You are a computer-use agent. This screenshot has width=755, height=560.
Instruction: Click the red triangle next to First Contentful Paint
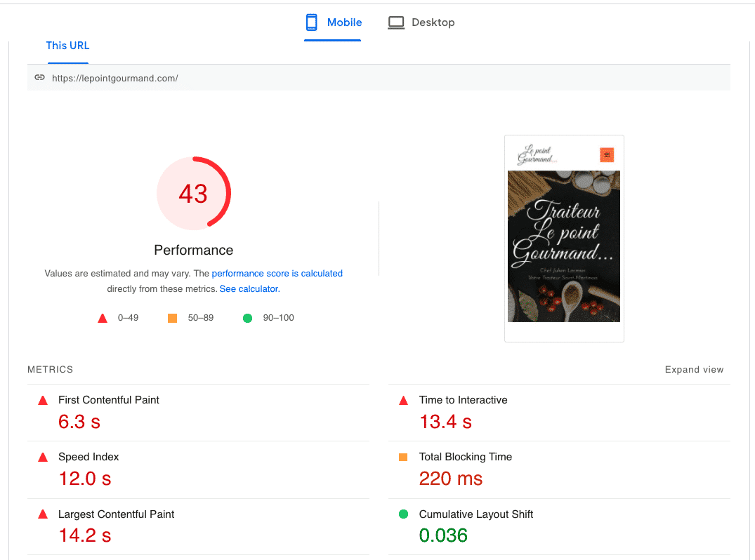[x=42, y=400]
